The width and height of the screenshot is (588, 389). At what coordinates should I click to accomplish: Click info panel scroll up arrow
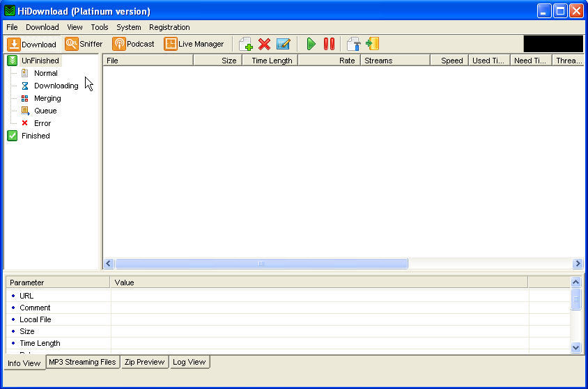tap(575, 283)
